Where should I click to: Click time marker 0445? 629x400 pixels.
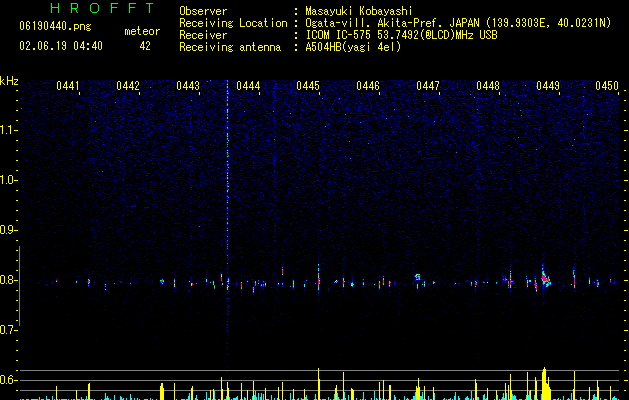coord(308,86)
